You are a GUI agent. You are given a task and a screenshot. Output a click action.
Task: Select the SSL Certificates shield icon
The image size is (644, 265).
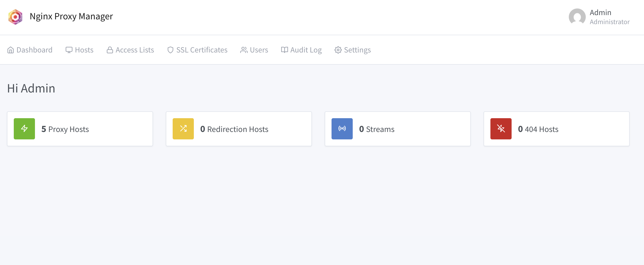pyautogui.click(x=170, y=50)
